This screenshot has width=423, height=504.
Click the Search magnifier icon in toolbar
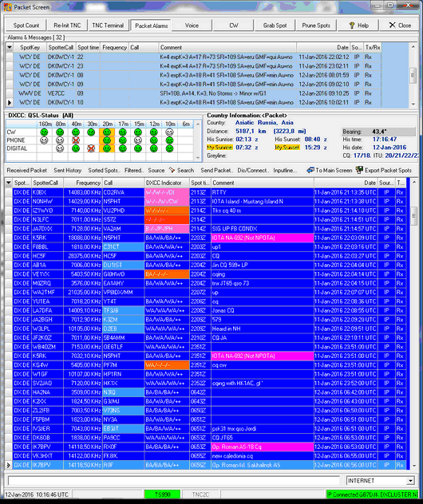[172, 170]
